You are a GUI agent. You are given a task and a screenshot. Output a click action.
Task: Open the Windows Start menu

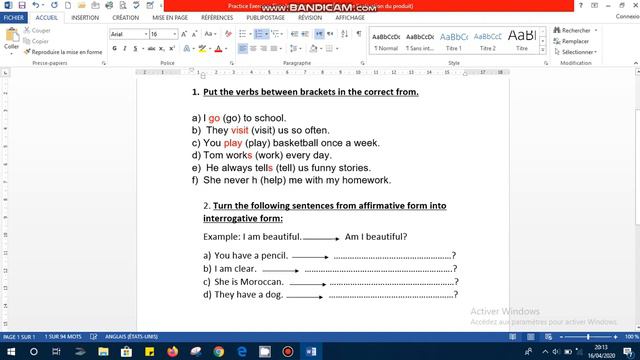pos(11,351)
